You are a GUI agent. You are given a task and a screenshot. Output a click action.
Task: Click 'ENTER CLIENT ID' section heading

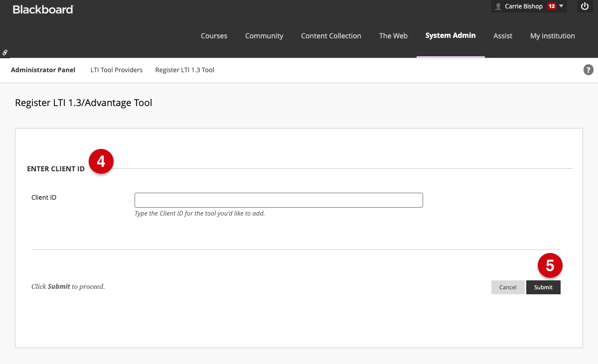pos(56,169)
